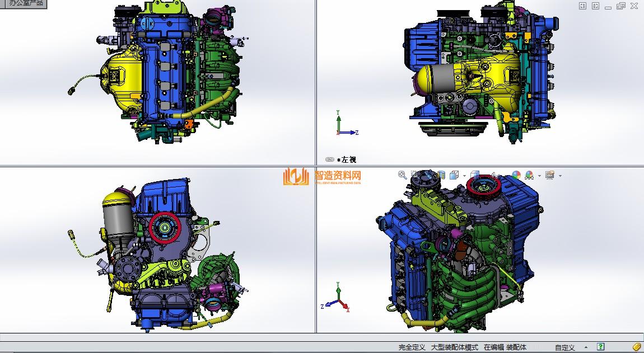
Task: Toggle the left panel collapse button
Action: [x=583, y=6]
